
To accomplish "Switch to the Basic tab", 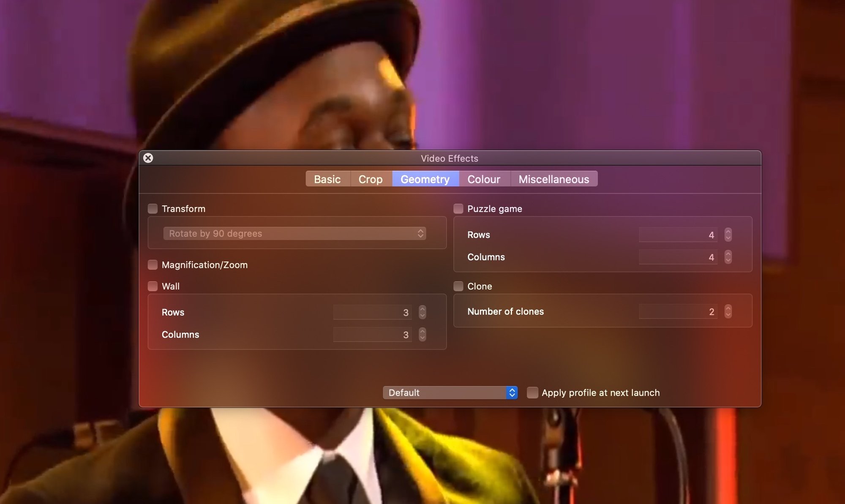I will coord(327,179).
